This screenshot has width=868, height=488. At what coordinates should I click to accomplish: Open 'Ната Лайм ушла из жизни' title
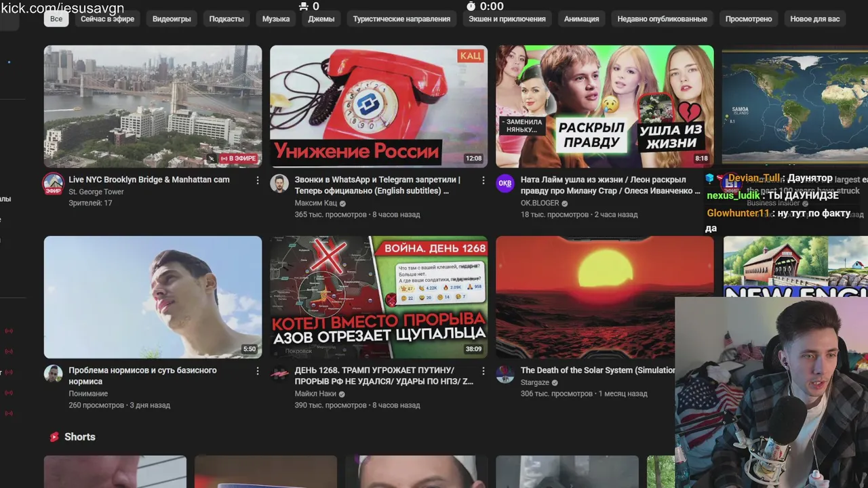tap(610, 185)
